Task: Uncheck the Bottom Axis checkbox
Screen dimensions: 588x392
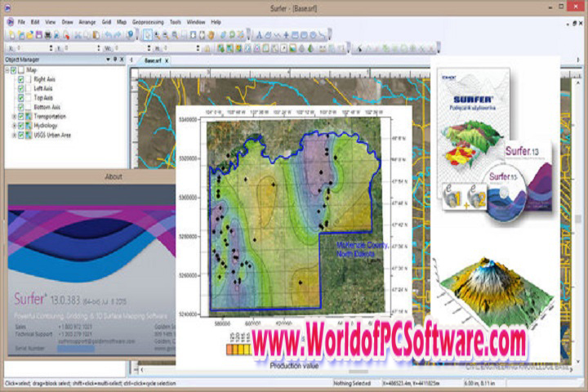Action: [x=21, y=107]
